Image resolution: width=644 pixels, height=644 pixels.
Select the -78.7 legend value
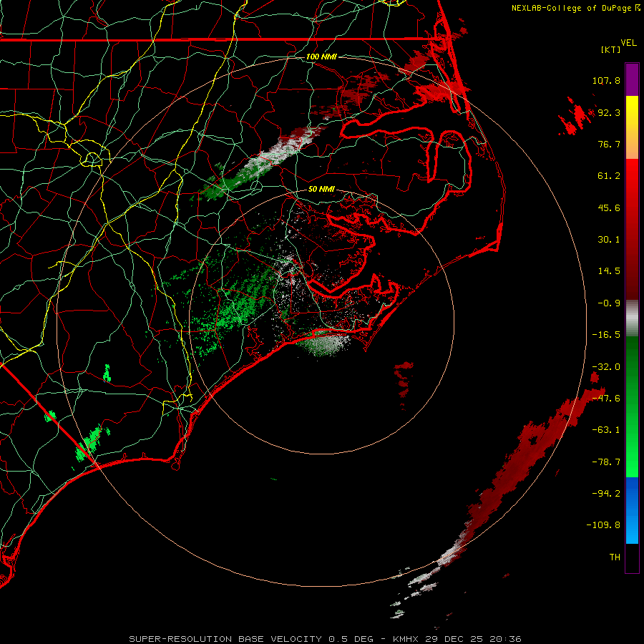pos(606,462)
